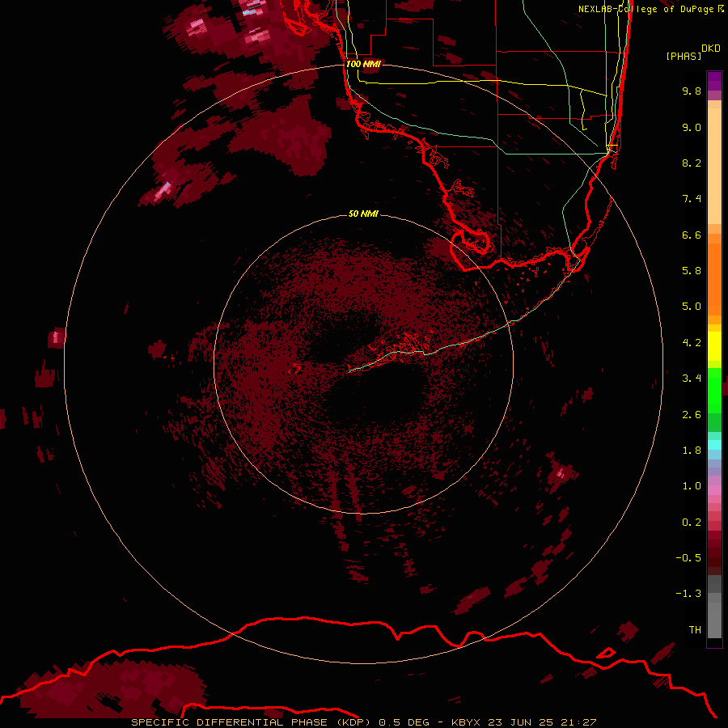
Task: Select the 8.2 value on the color scale
Action: [x=692, y=163]
